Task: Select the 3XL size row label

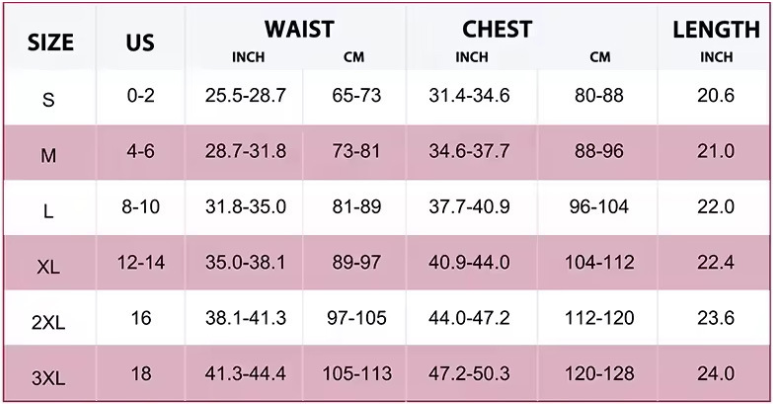Action: [49, 377]
